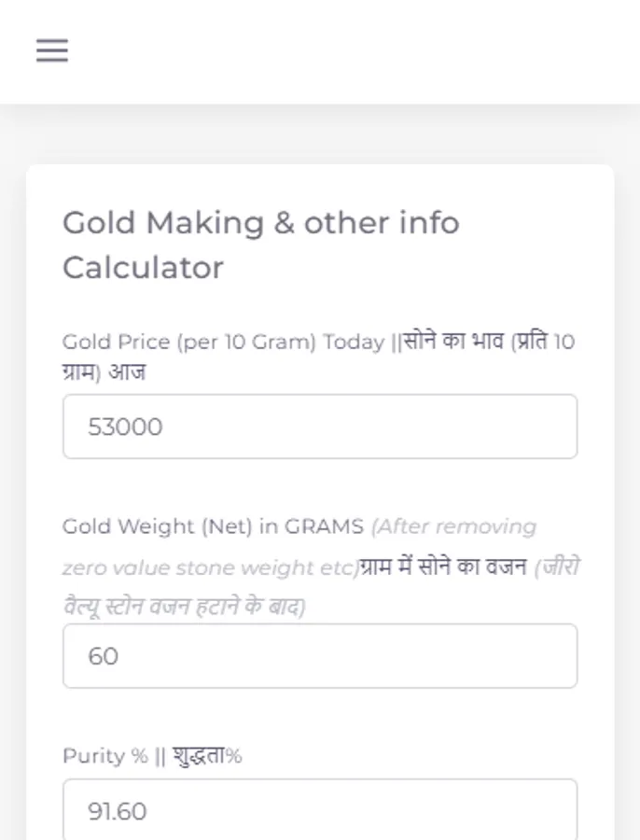Screen dimensions: 640x840
Task: Click the English "Purity %" label
Action: (x=104, y=756)
